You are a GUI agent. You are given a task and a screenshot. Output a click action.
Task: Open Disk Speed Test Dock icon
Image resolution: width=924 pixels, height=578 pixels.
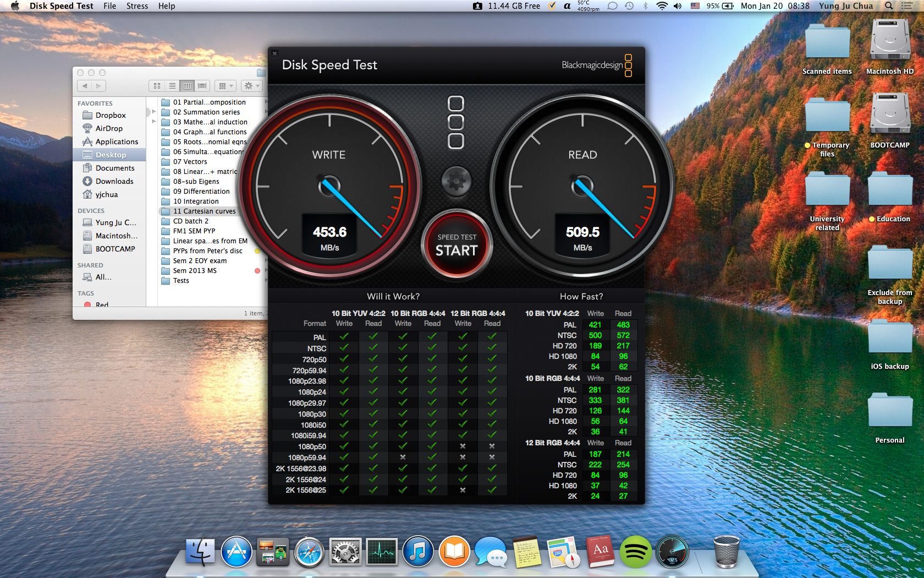point(672,552)
